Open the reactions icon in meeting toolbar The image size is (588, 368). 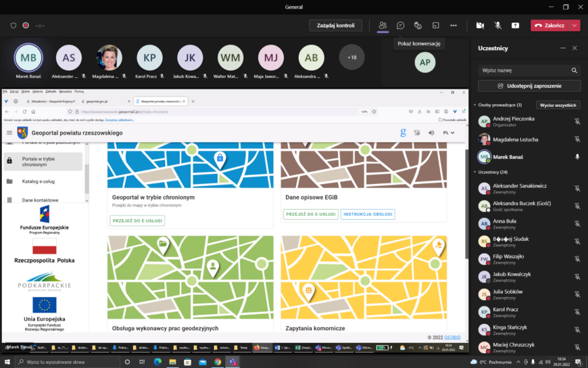(x=418, y=26)
